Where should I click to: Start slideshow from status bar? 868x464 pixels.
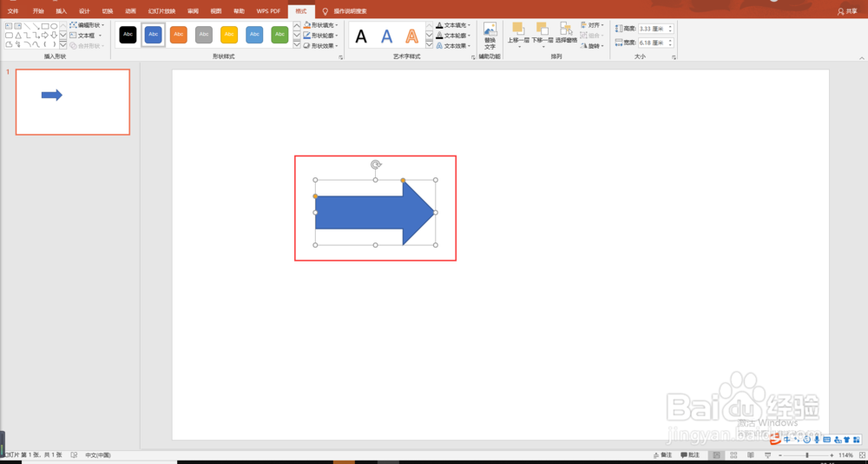[x=767, y=455]
